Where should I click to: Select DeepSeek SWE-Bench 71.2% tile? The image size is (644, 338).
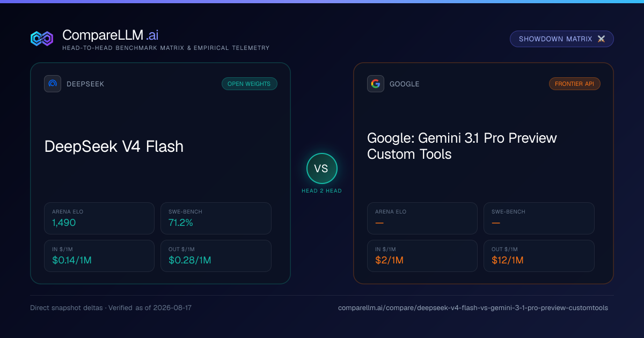tap(216, 218)
